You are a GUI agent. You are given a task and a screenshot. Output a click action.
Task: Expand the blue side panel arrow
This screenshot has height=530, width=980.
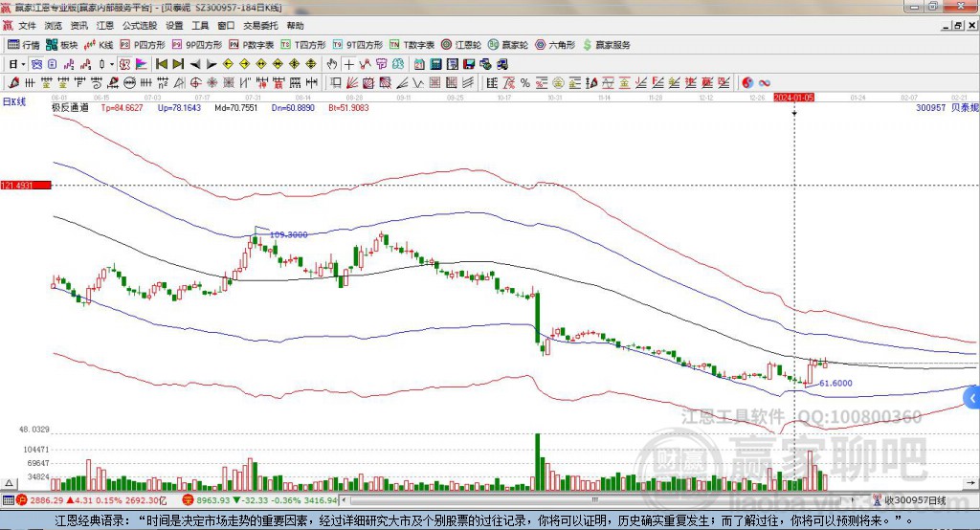pyautogui.click(x=972, y=398)
